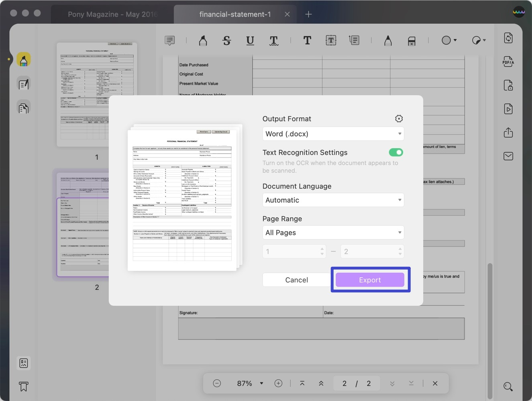Select the highlighter tool in toolbar
Screen dimensions: 532x401
[203, 40]
